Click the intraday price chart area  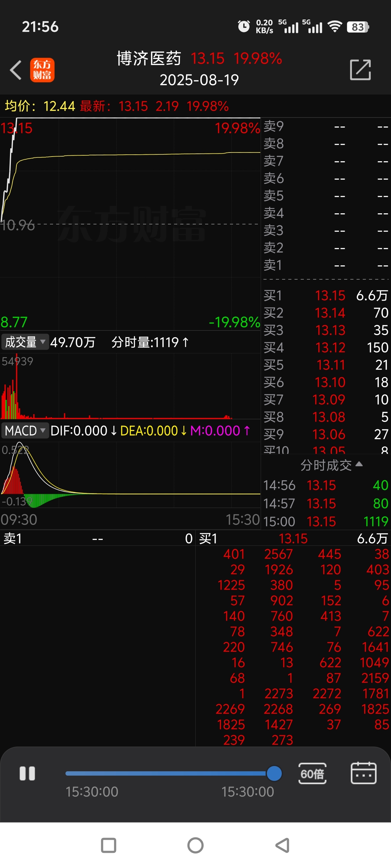[130, 224]
